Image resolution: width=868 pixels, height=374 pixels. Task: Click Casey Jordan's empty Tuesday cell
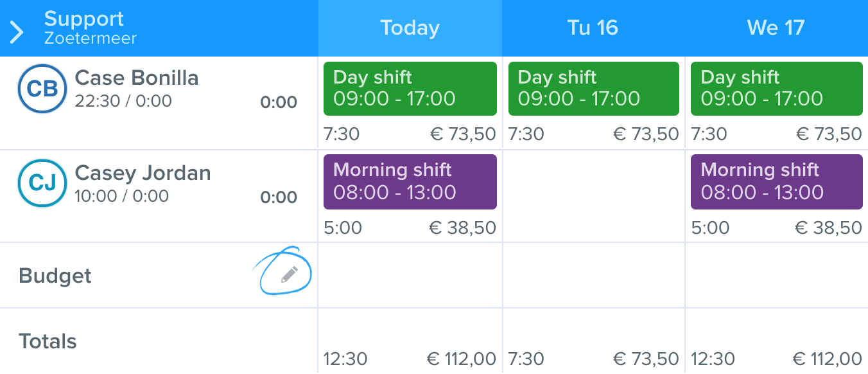594,196
